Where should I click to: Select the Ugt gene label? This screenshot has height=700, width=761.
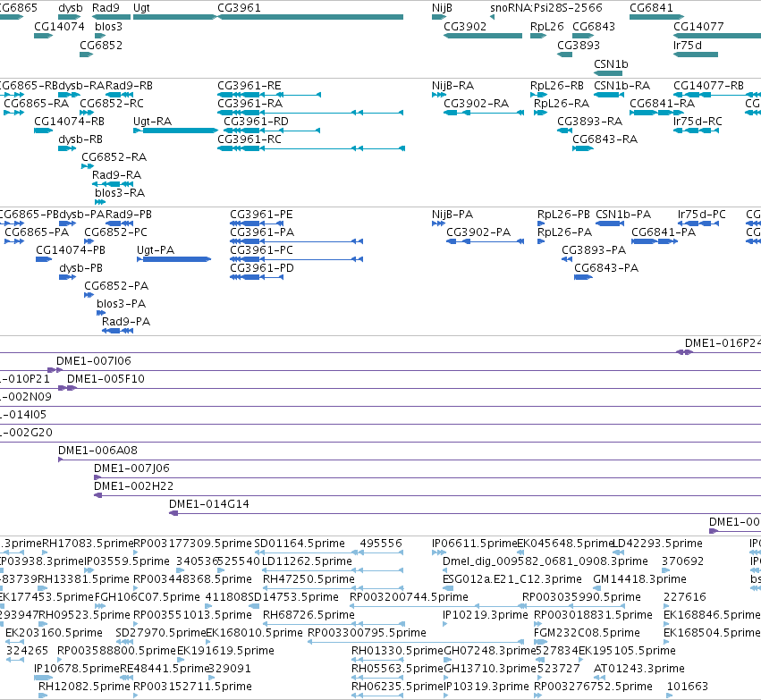[x=141, y=8]
